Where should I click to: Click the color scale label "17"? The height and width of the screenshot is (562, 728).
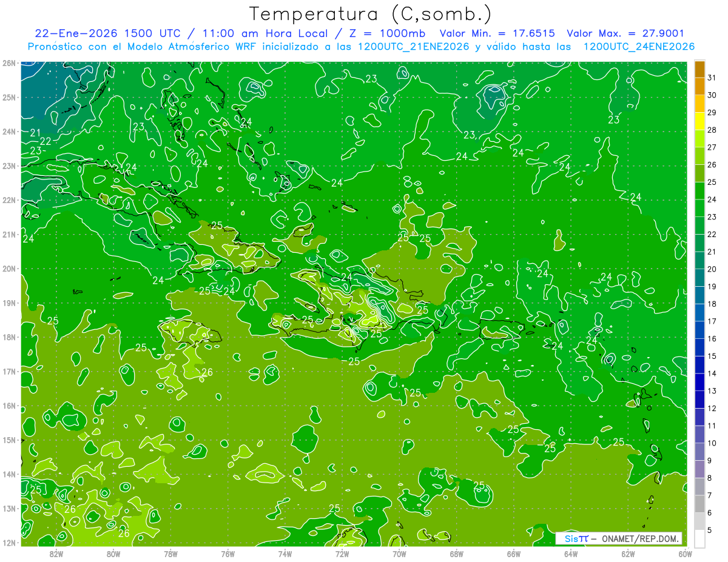coord(712,321)
